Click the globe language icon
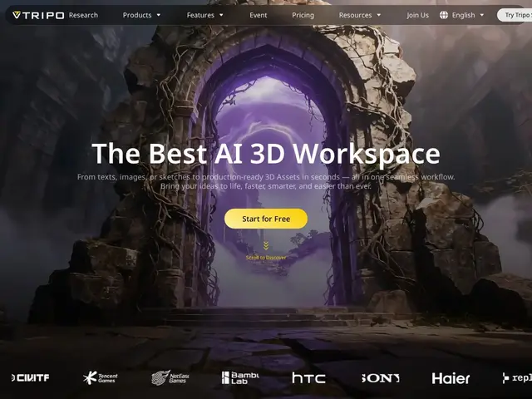The height and width of the screenshot is (399, 532). click(x=444, y=15)
